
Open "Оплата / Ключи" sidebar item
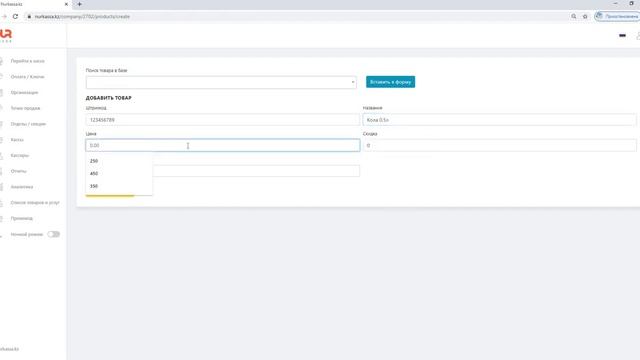27,77
